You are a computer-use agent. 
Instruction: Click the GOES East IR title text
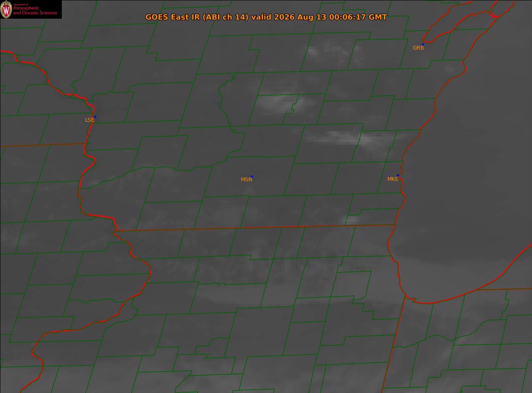[266, 17]
